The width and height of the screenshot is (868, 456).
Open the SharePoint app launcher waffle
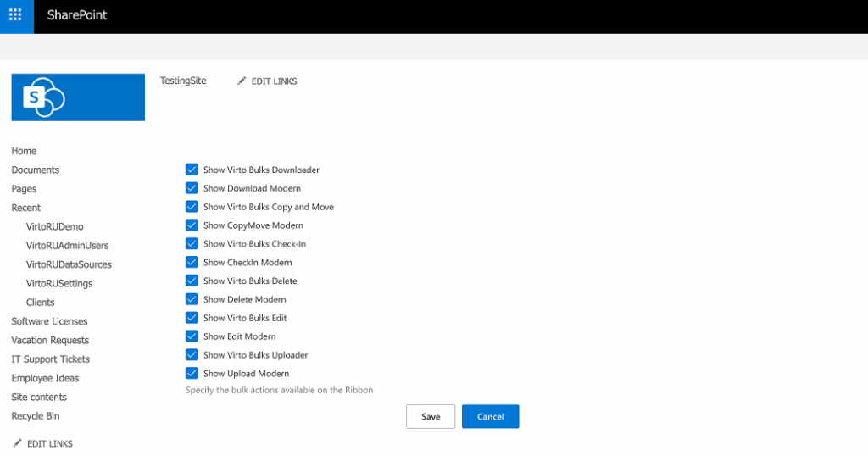tap(15, 15)
